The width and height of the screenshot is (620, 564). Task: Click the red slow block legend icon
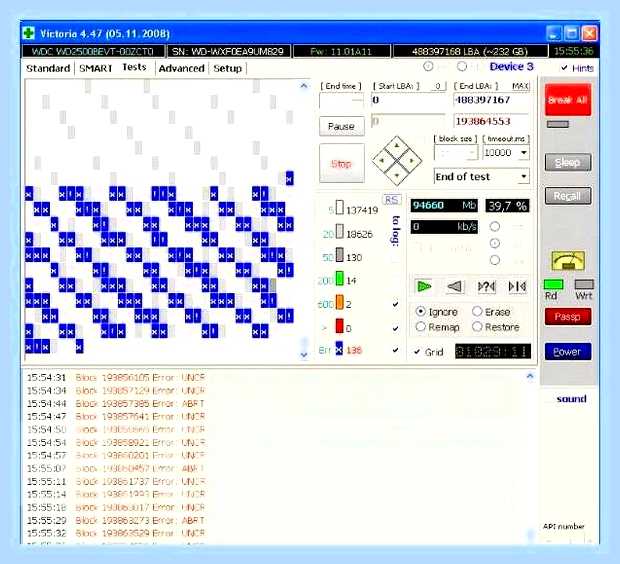[x=340, y=326]
